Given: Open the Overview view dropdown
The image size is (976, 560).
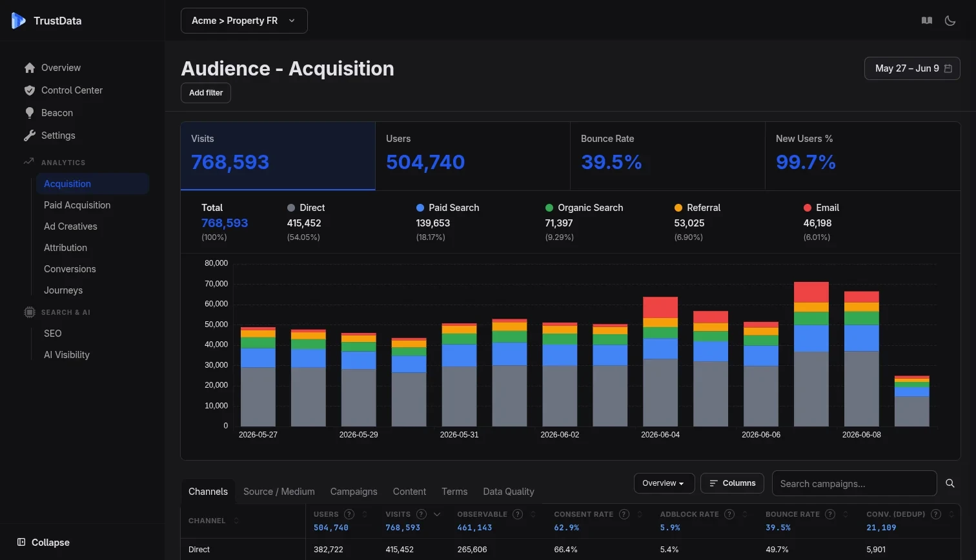Looking at the screenshot, I should pyautogui.click(x=664, y=483).
